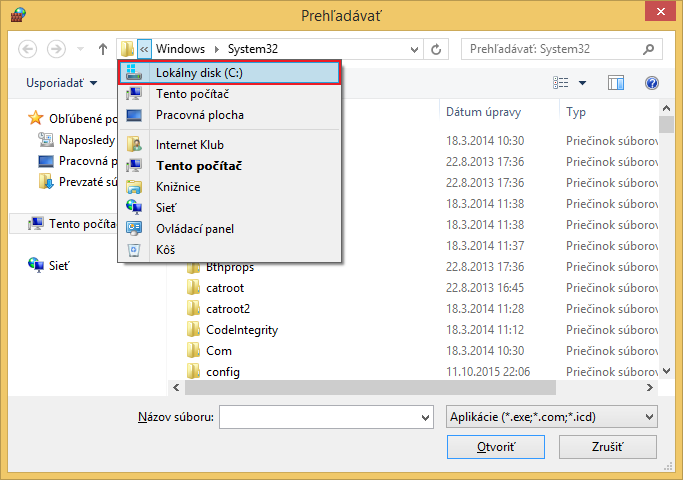Choose the first Tento počítač entry

coord(229,94)
